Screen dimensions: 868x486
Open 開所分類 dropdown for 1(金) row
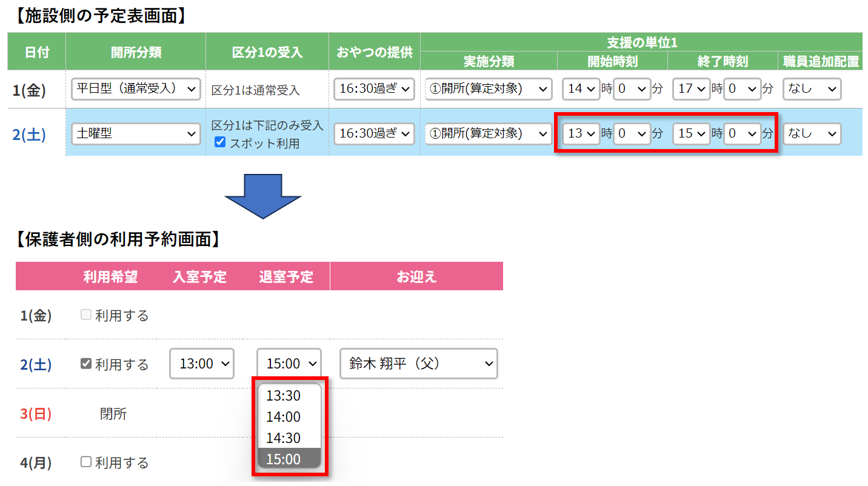click(135, 89)
